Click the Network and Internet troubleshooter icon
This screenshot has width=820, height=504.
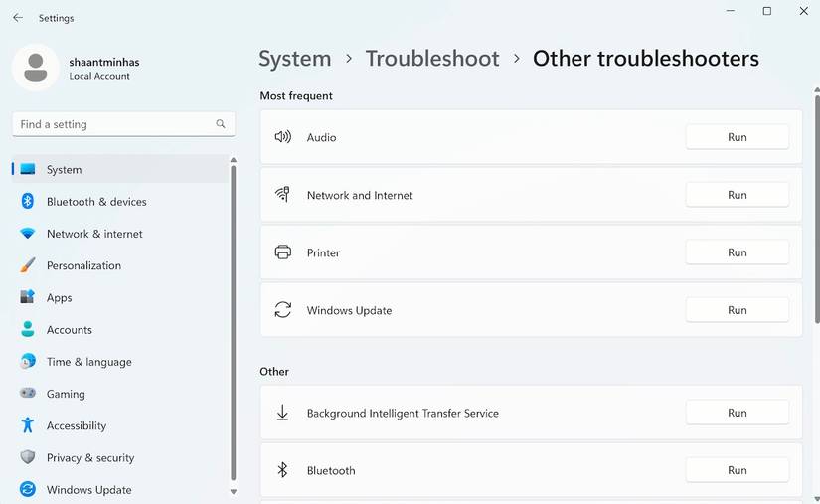(x=283, y=195)
